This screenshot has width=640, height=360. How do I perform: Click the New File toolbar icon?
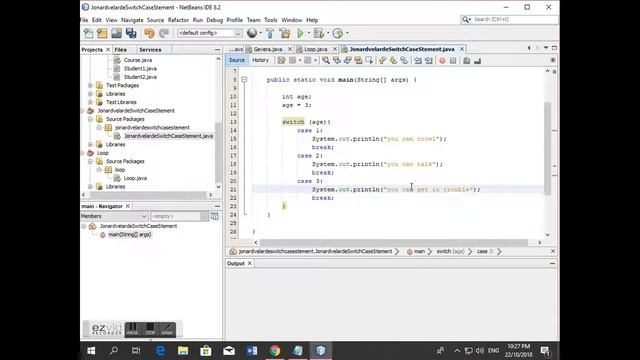pyautogui.click(x=88, y=33)
